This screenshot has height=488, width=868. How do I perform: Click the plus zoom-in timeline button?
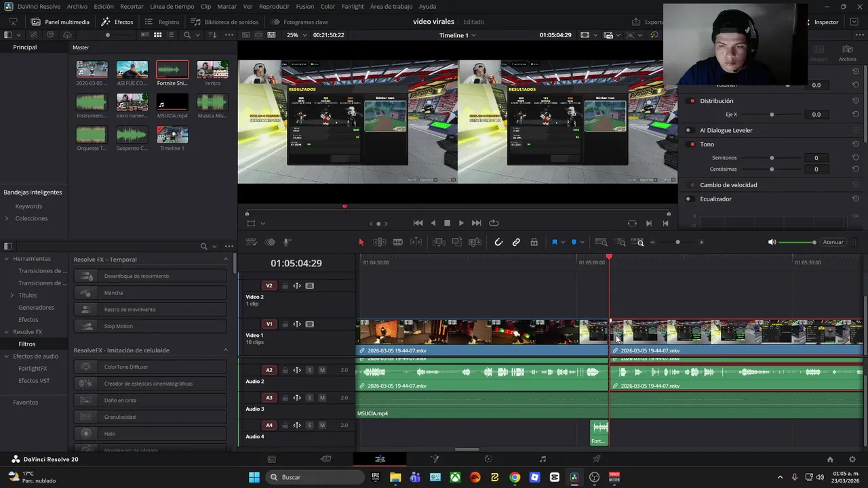point(701,242)
